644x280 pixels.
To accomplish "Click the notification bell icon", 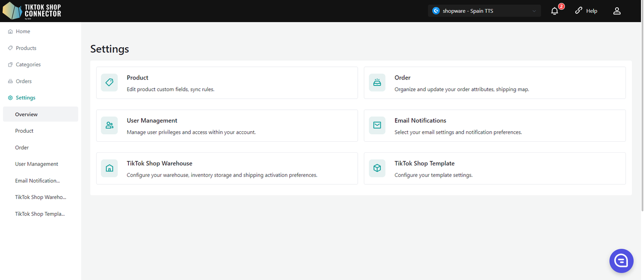I will pos(554,11).
